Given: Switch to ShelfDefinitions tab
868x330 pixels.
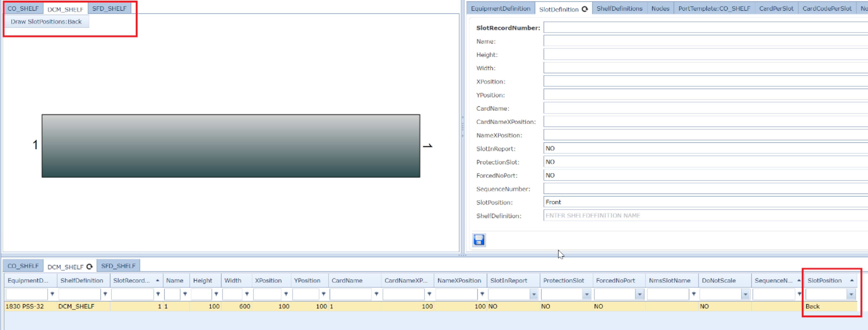Looking at the screenshot, I should (619, 8).
